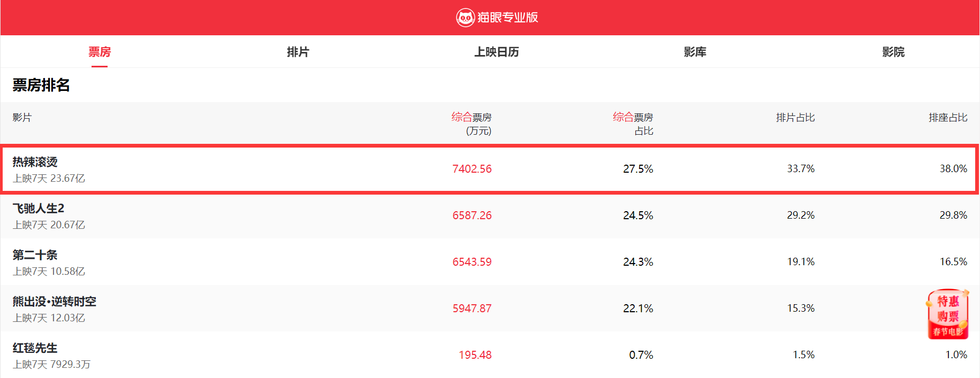This screenshot has width=980, height=378.
Task: Click the 排片占比 column header
Action: tap(795, 118)
